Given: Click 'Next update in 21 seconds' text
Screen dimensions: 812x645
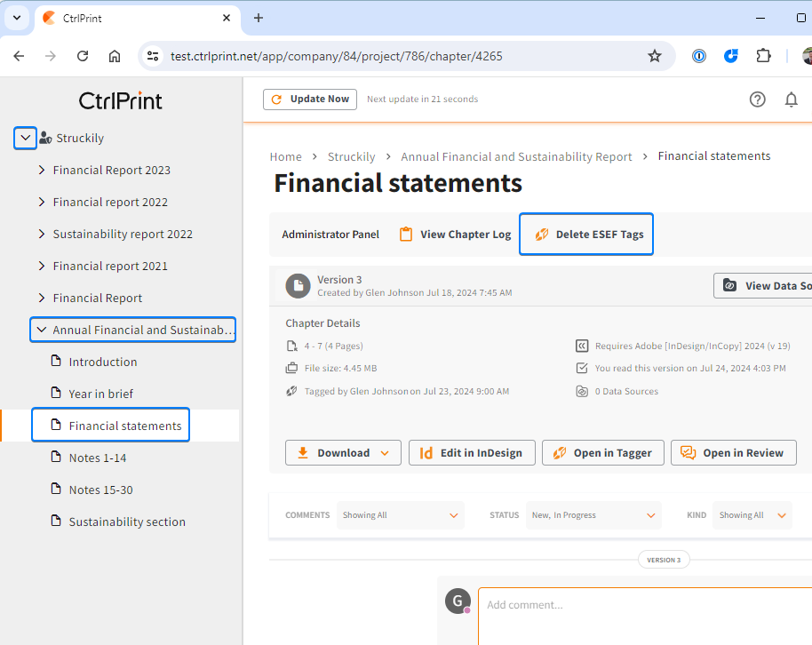Looking at the screenshot, I should (x=423, y=99).
